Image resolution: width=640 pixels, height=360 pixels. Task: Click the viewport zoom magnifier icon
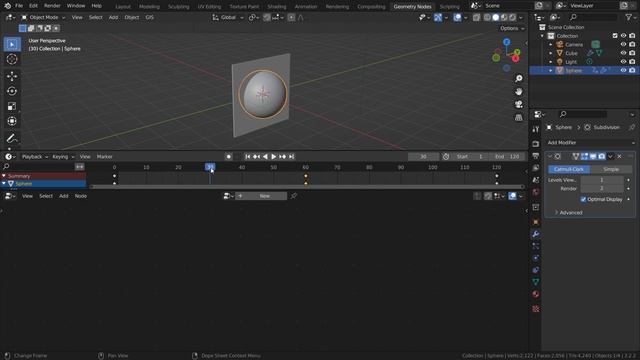click(x=519, y=78)
